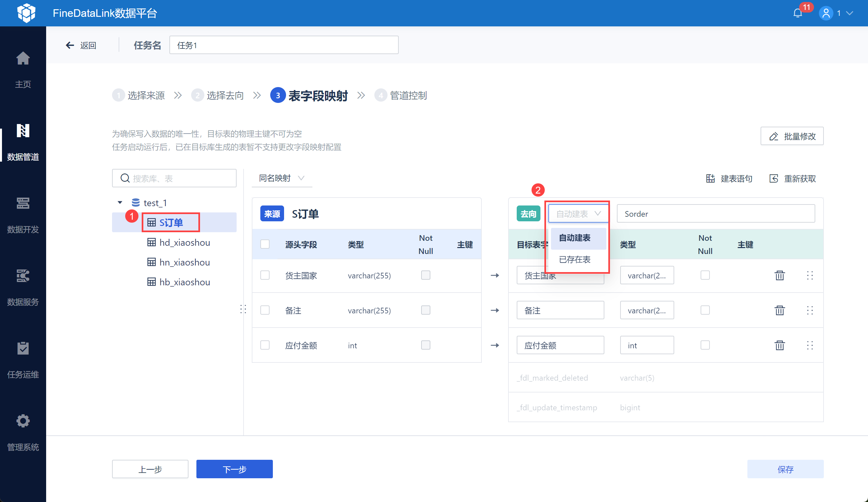Screen dimensions: 868x502
Task: Click the 数据开发 sidebar icon
Action: pyautogui.click(x=23, y=204)
